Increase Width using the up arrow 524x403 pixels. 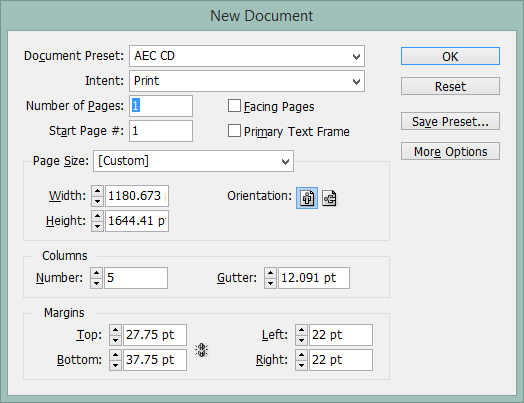pyautogui.click(x=97, y=191)
